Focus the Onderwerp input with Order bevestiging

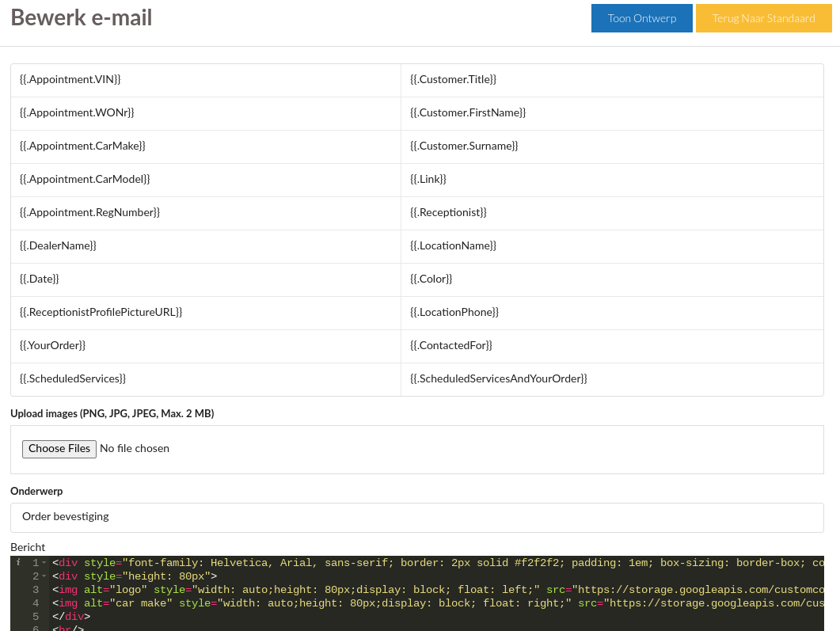416,518
